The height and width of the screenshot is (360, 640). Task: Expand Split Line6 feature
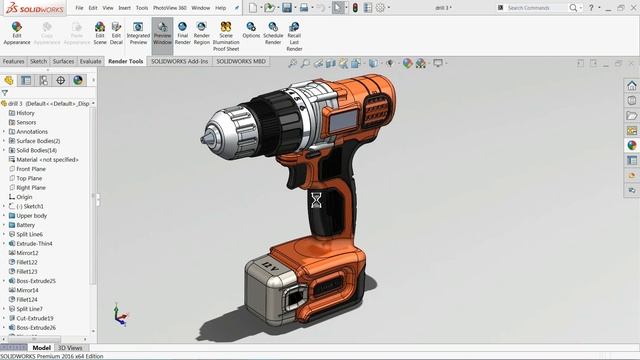tap(4, 234)
